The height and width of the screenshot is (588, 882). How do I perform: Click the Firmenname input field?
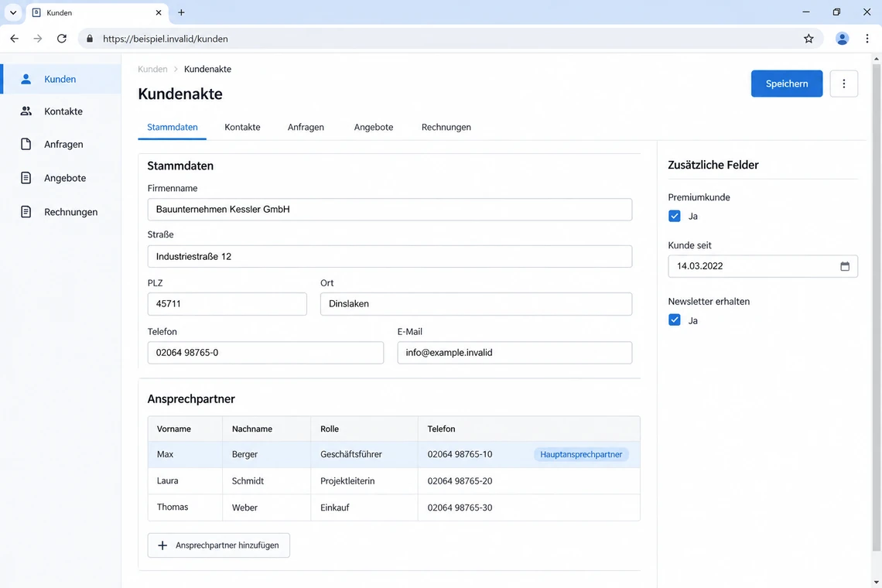point(389,210)
